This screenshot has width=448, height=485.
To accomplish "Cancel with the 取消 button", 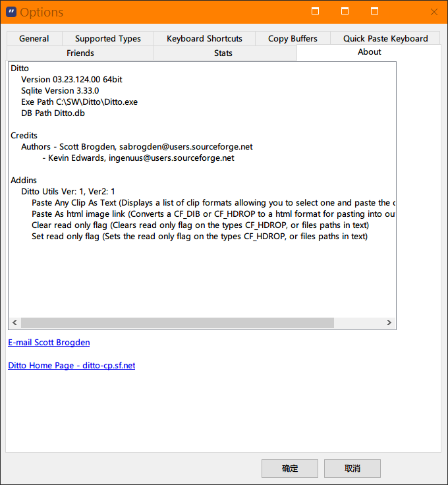I will (x=352, y=469).
